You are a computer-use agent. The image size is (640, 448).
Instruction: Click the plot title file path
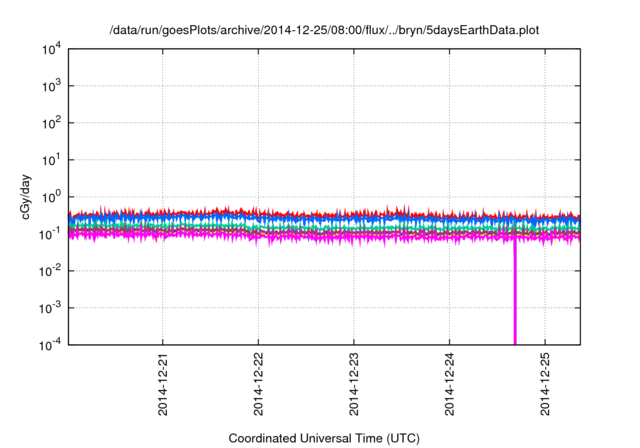click(324, 30)
